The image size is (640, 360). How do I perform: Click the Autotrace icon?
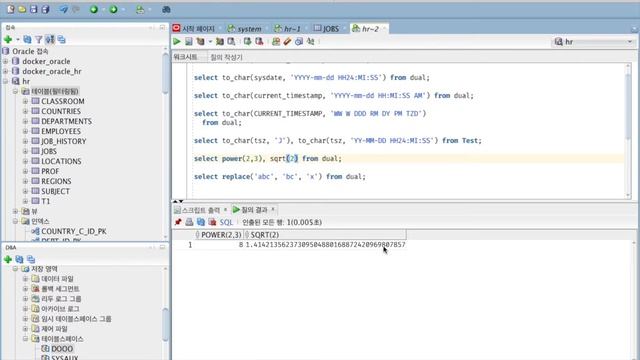[x=220, y=41]
